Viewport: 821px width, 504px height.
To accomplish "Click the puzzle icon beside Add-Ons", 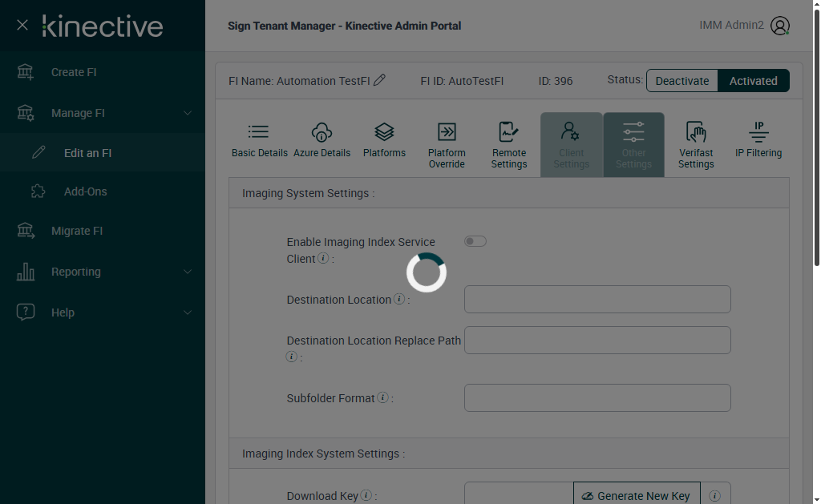I will [38, 191].
